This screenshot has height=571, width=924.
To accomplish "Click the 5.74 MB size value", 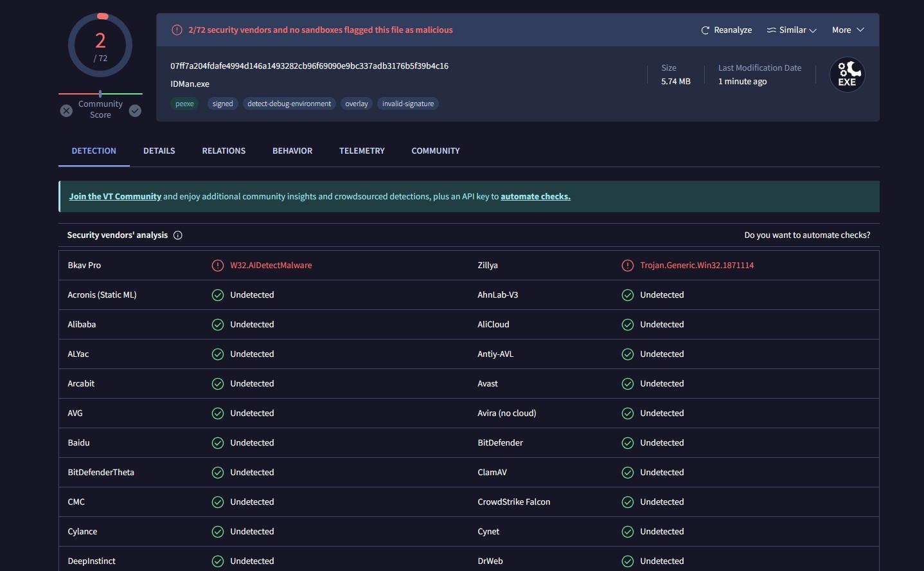I will pyautogui.click(x=676, y=82).
